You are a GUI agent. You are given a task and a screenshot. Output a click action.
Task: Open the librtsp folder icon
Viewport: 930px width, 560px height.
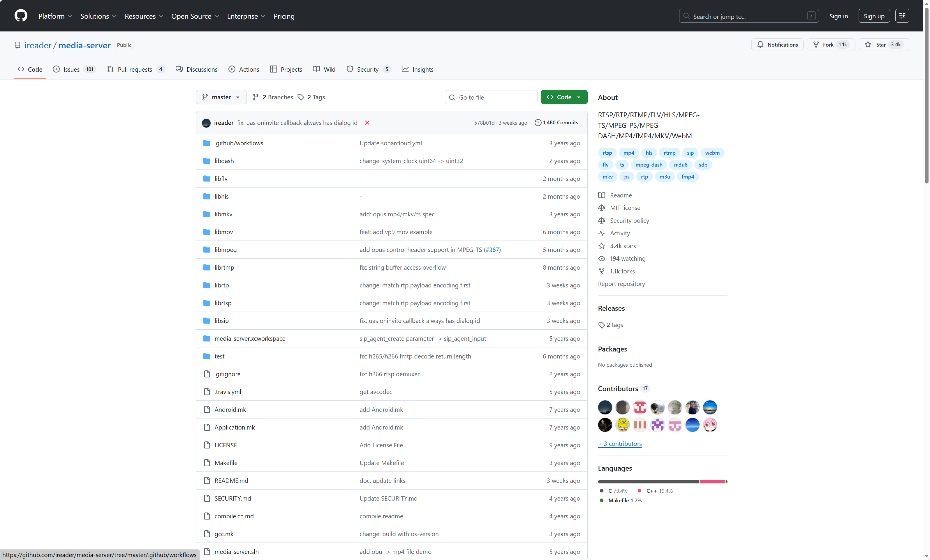(x=207, y=303)
